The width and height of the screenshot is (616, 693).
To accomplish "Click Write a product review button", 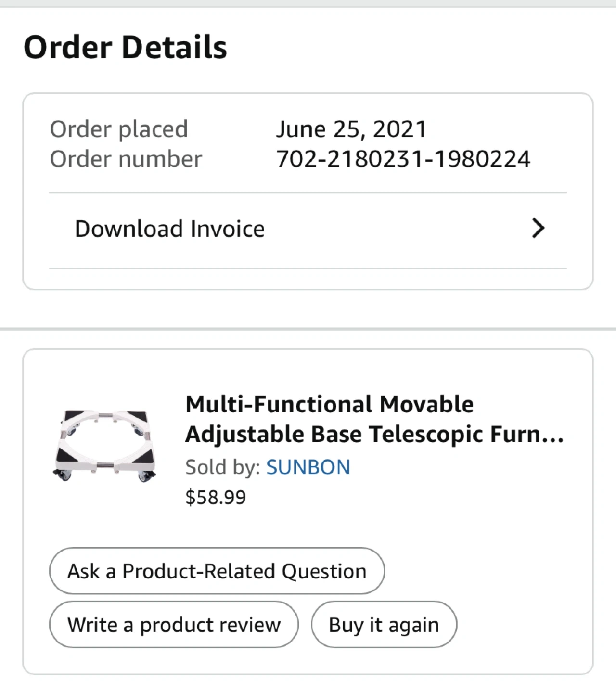I will (x=174, y=625).
